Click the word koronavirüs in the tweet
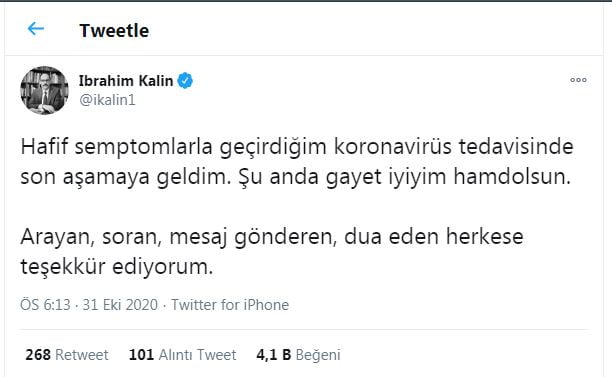This screenshot has width=612, height=377. [392, 147]
